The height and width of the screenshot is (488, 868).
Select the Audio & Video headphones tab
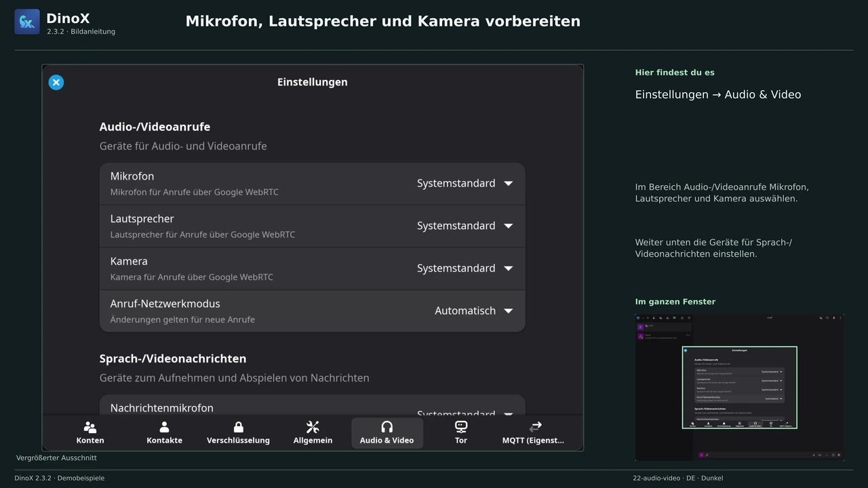[x=387, y=432]
